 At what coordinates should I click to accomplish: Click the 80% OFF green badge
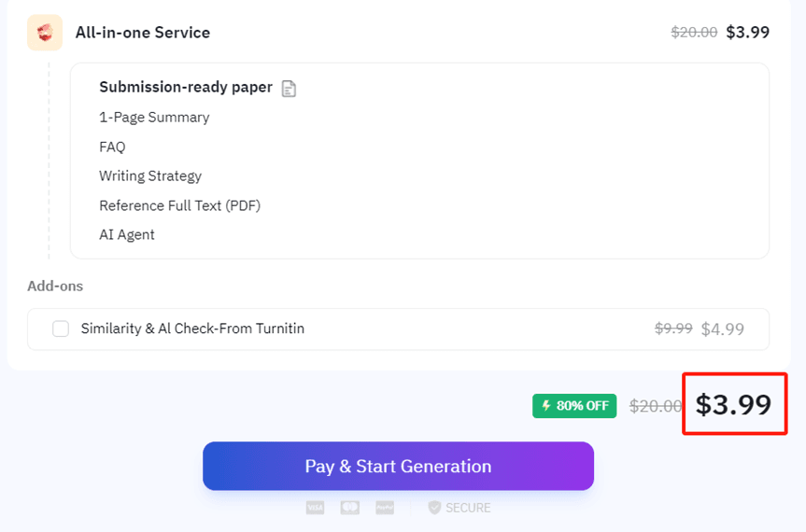574,406
